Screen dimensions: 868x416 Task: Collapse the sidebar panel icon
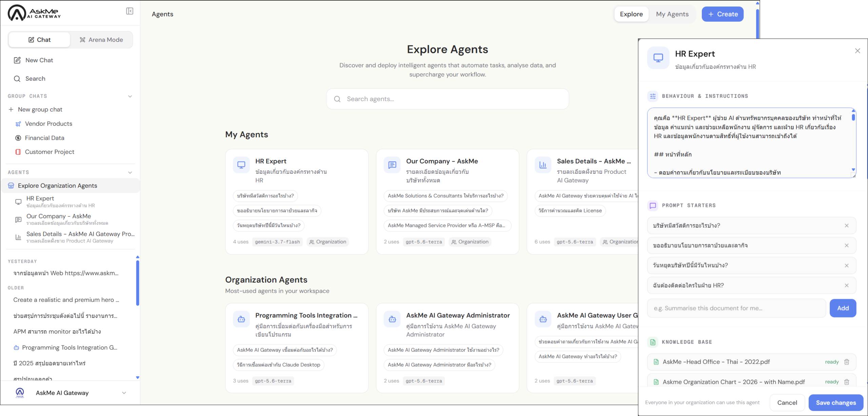tap(130, 11)
